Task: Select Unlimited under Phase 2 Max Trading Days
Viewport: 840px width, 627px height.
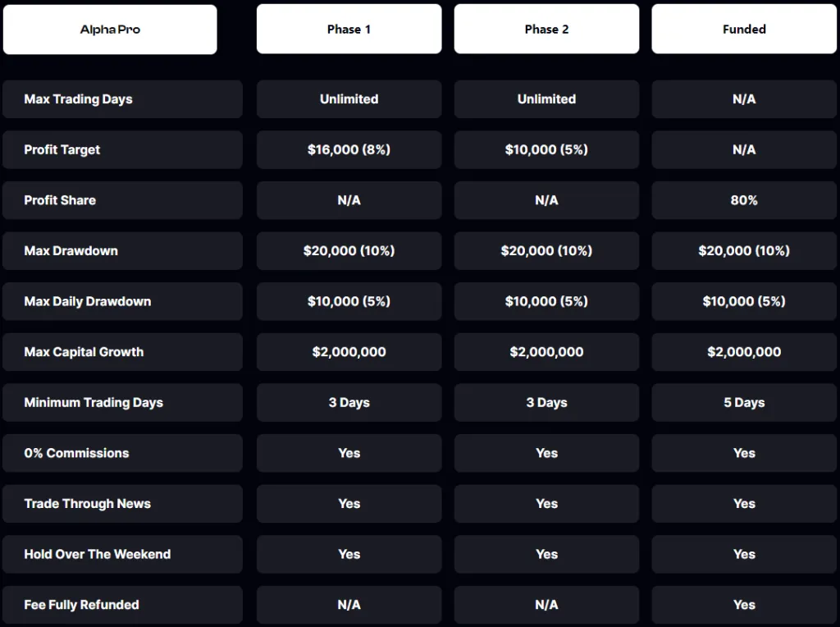Action: [546, 99]
